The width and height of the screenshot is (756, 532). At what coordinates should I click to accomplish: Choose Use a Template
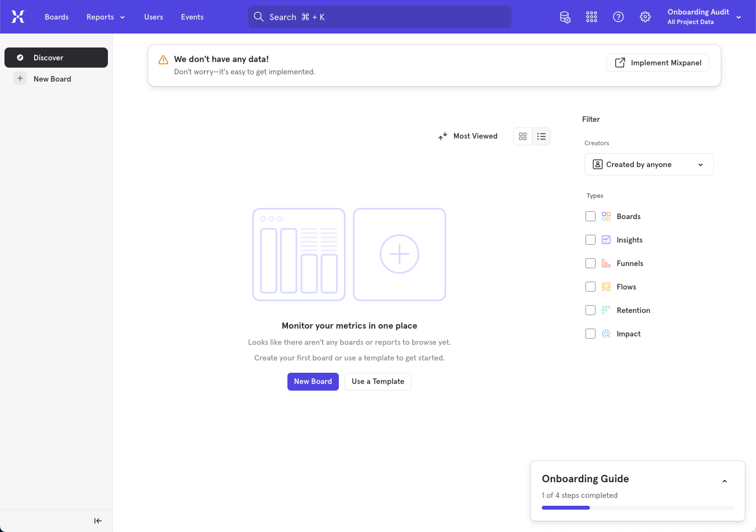click(x=377, y=381)
